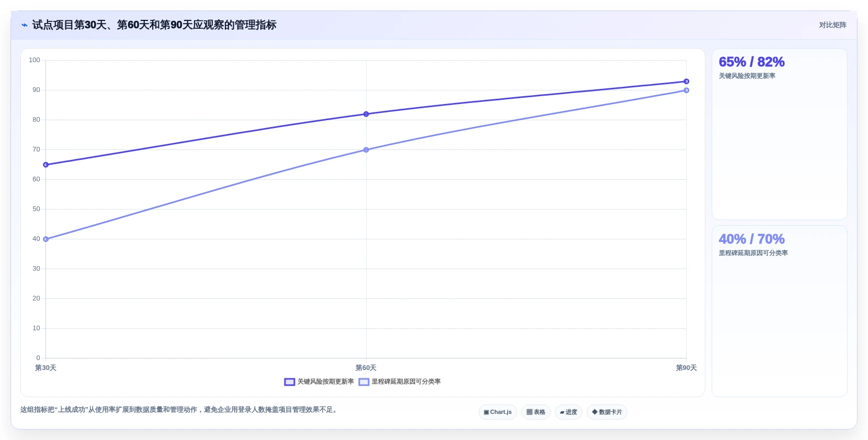868x440 pixels.
Task: Click the 里程碑延期原因可分类率 card label
Action: click(753, 253)
